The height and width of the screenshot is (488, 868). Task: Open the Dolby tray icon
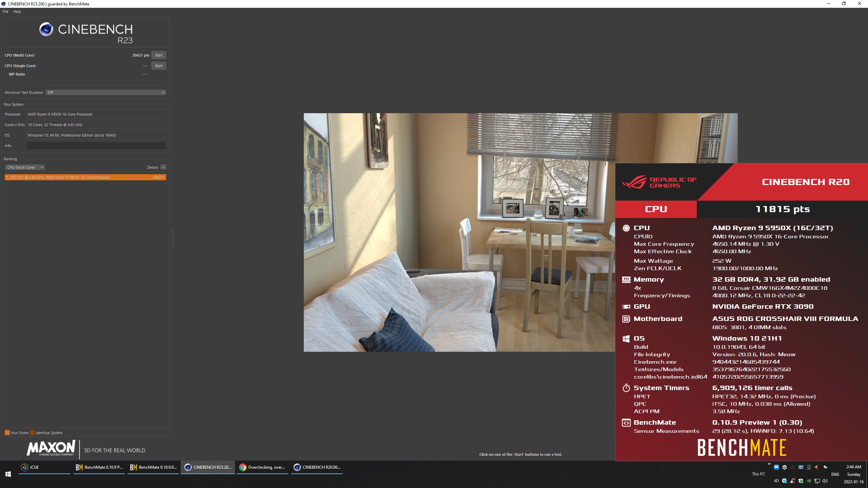click(801, 467)
